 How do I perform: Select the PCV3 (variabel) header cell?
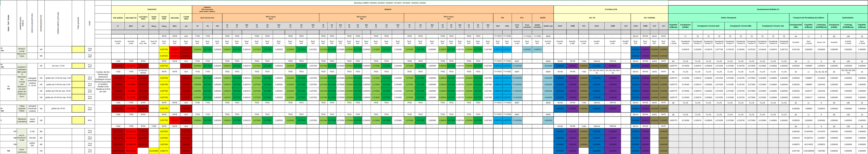[x=527, y=26]
